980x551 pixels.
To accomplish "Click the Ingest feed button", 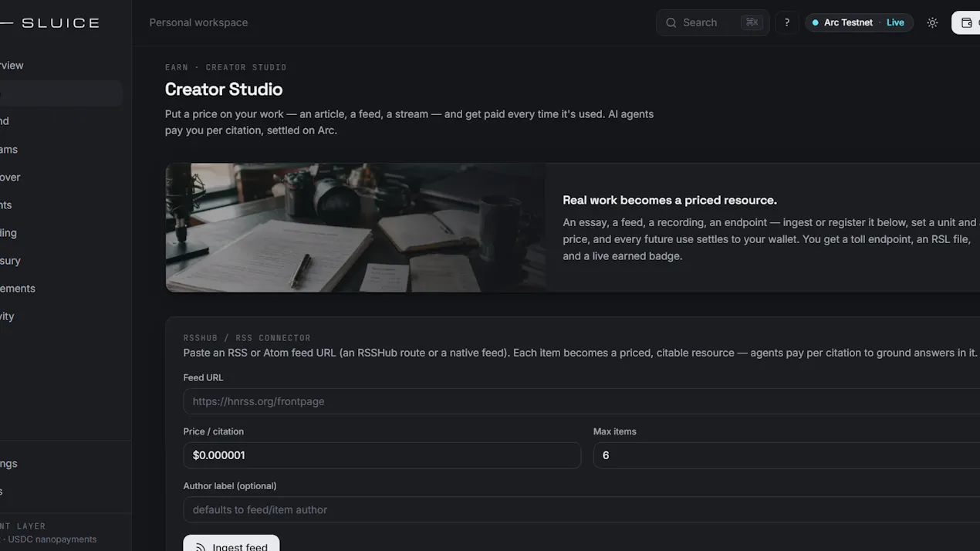I will click(x=231, y=543).
